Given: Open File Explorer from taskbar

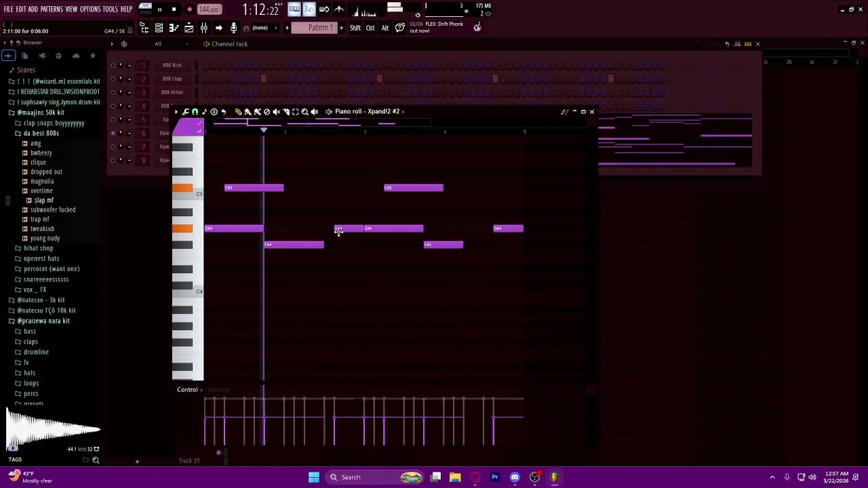Looking at the screenshot, I should 455,477.
